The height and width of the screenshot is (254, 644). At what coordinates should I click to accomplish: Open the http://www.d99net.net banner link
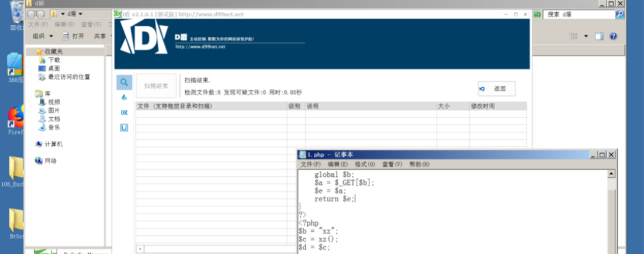tap(200, 46)
